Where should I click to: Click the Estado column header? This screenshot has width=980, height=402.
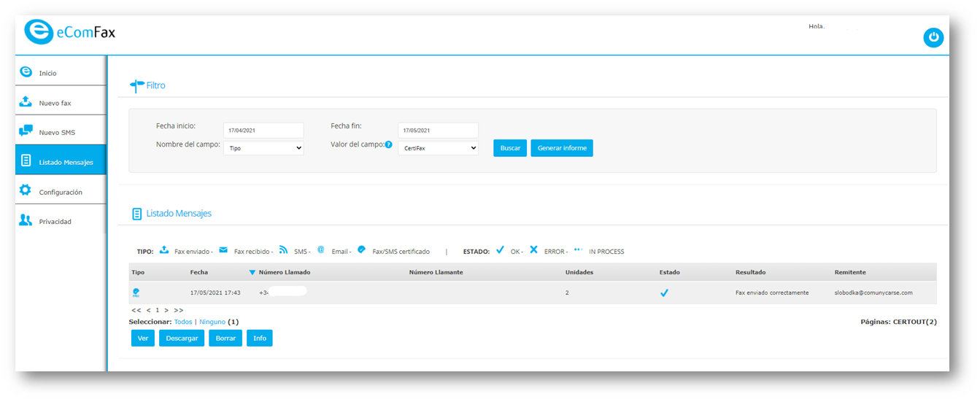coord(669,272)
